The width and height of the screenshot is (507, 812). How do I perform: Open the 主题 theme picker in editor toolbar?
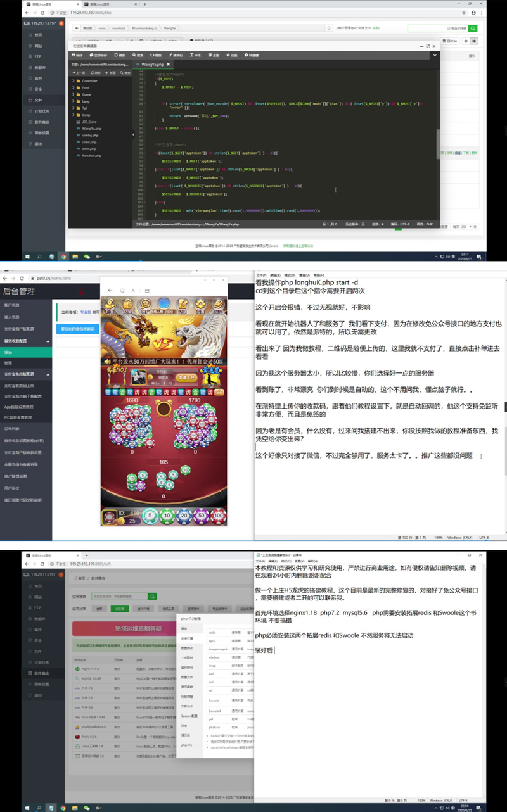pyautogui.click(x=214, y=55)
